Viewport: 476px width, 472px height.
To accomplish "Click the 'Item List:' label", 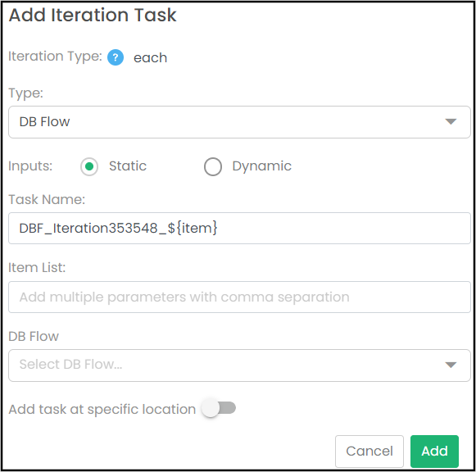I will (x=37, y=268).
